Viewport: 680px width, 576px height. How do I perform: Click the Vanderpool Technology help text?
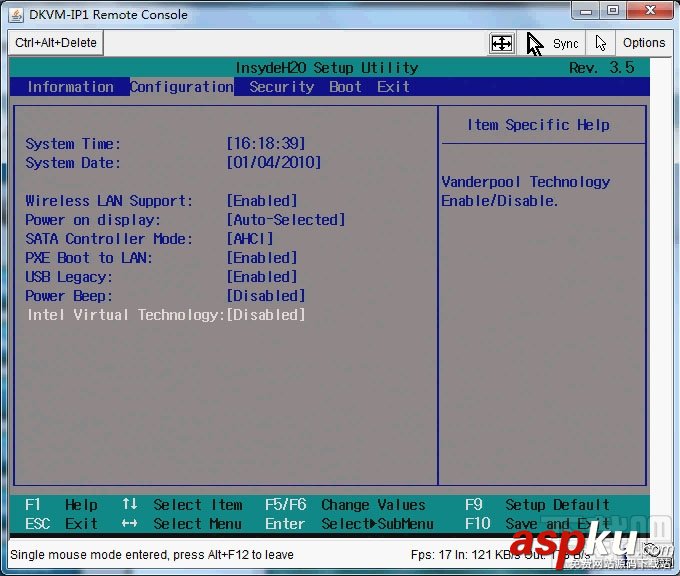[526, 191]
